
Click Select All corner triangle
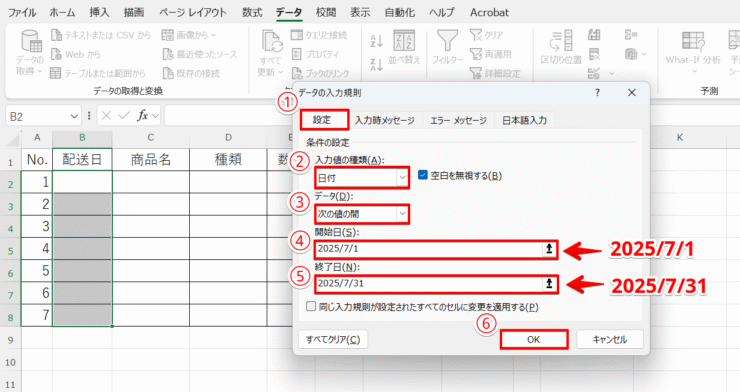pyautogui.click(x=13, y=139)
